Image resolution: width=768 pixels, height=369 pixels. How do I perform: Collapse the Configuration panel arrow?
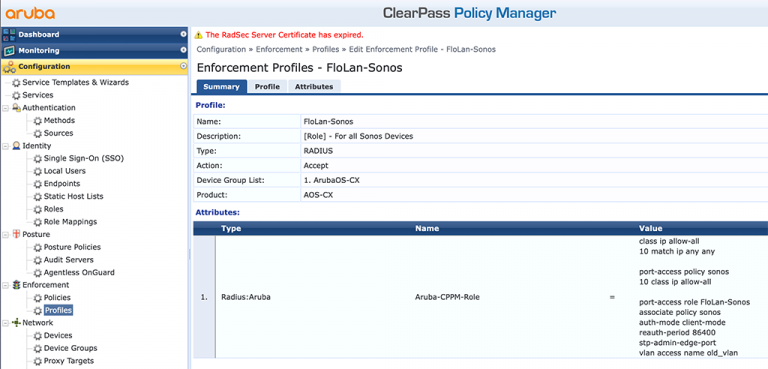pos(183,66)
